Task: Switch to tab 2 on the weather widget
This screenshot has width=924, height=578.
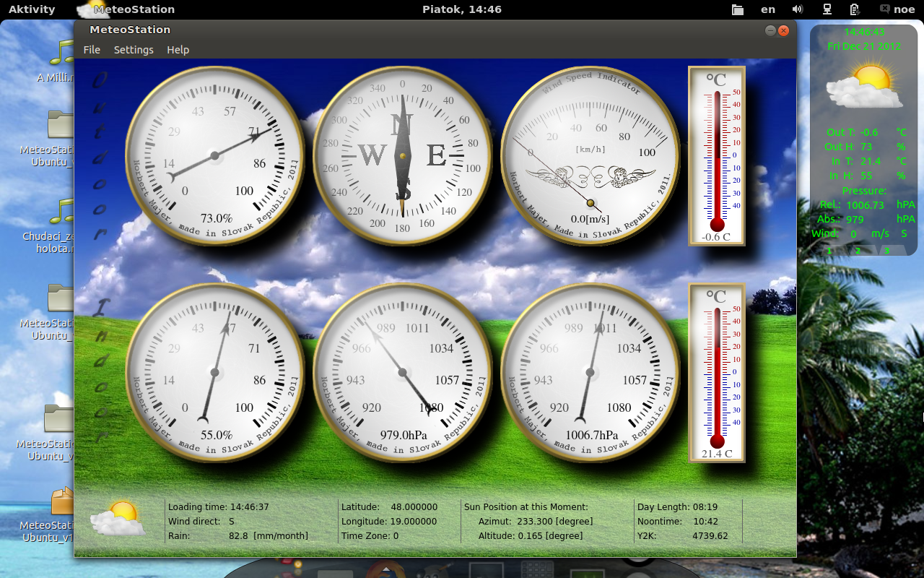Action: (858, 250)
